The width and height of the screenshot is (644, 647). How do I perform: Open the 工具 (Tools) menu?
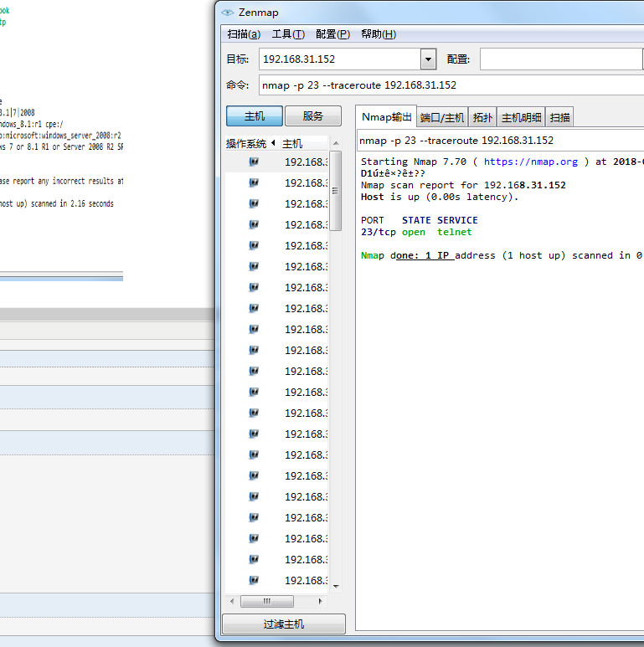click(x=288, y=34)
